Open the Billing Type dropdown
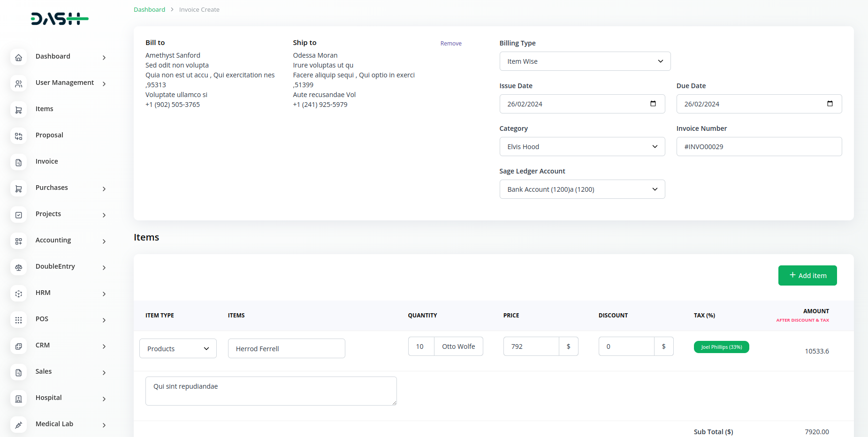This screenshot has height=437, width=868. [x=585, y=61]
